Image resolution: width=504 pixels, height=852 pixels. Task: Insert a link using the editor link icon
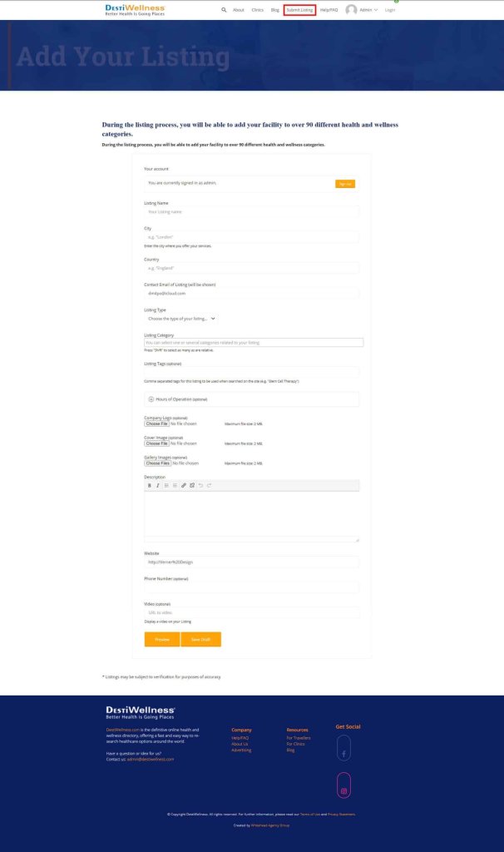click(x=184, y=485)
